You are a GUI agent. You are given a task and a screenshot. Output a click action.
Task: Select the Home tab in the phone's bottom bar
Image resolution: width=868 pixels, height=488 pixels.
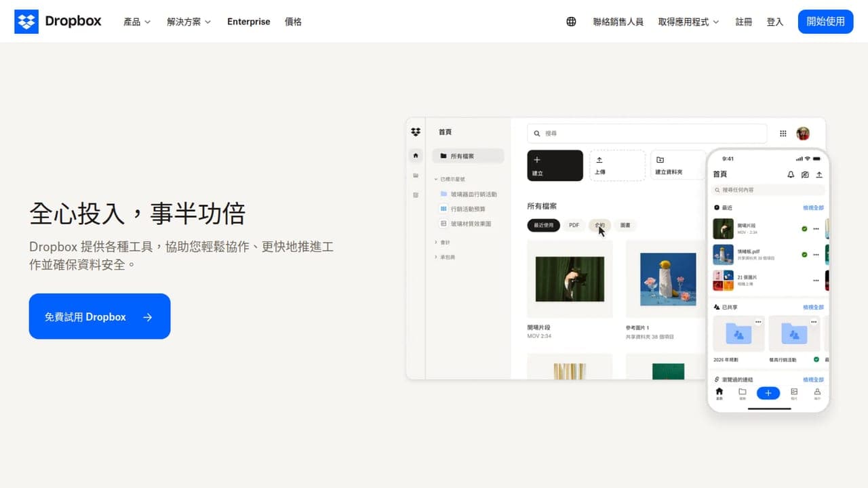coord(719,394)
